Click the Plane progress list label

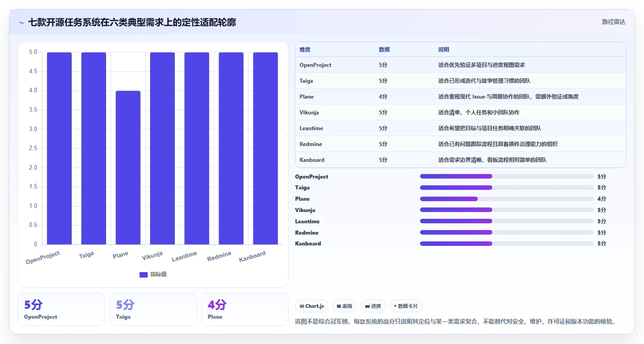pos(303,199)
